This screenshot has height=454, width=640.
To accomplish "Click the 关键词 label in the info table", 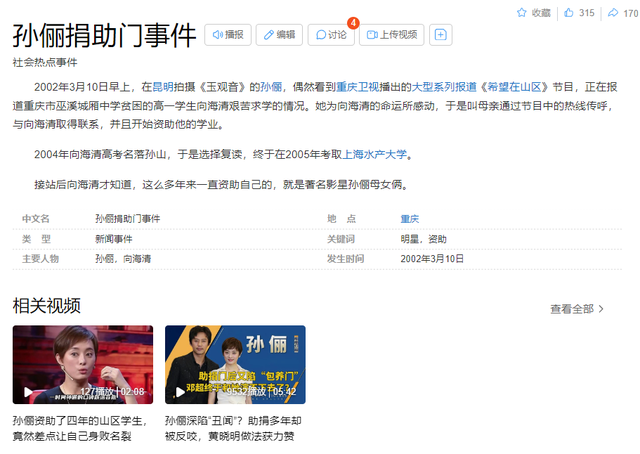I will 341,239.
